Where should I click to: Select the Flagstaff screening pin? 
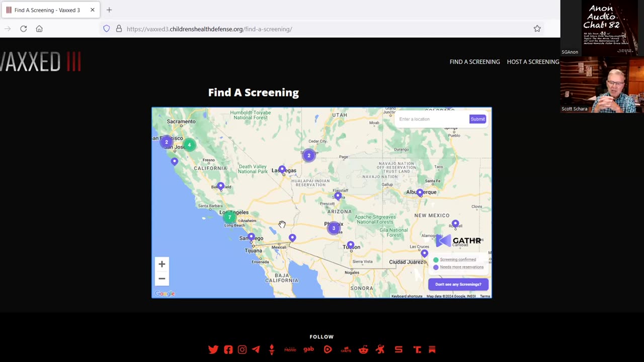338,197
